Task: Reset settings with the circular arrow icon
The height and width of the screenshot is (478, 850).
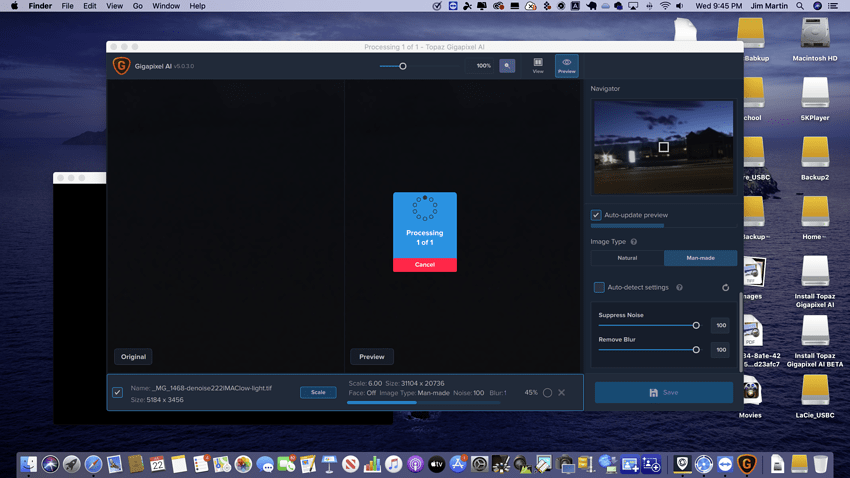Action: coord(725,287)
